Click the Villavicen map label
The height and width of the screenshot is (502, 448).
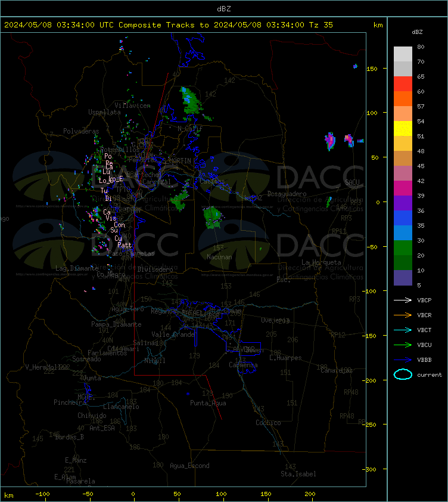pyautogui.click(x=132, y=106)
